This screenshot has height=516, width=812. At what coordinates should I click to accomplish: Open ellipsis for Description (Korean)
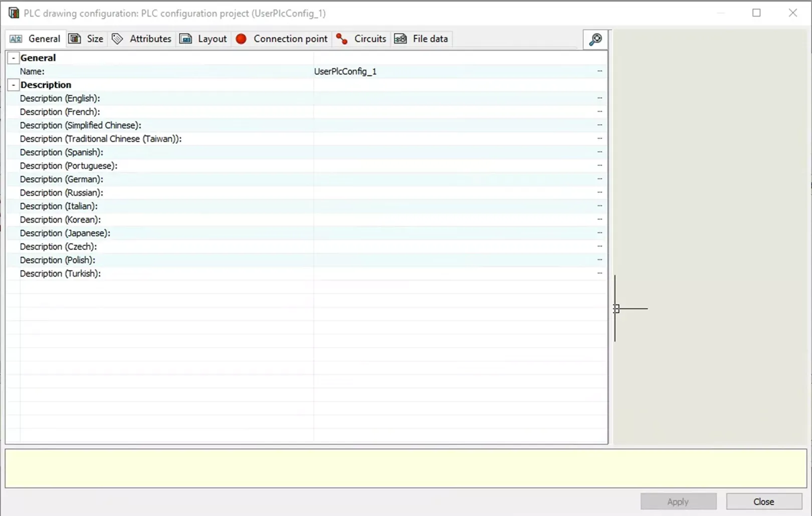(x=599, y=220)
